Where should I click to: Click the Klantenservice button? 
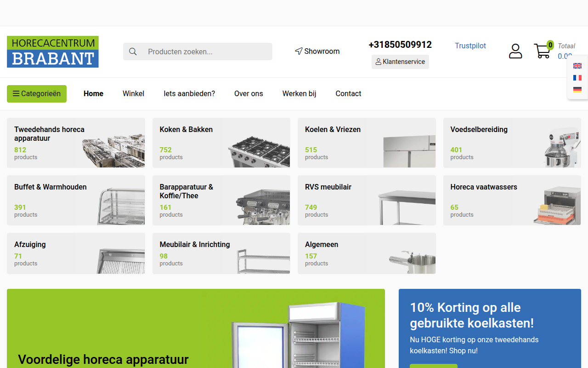(400, 62)
